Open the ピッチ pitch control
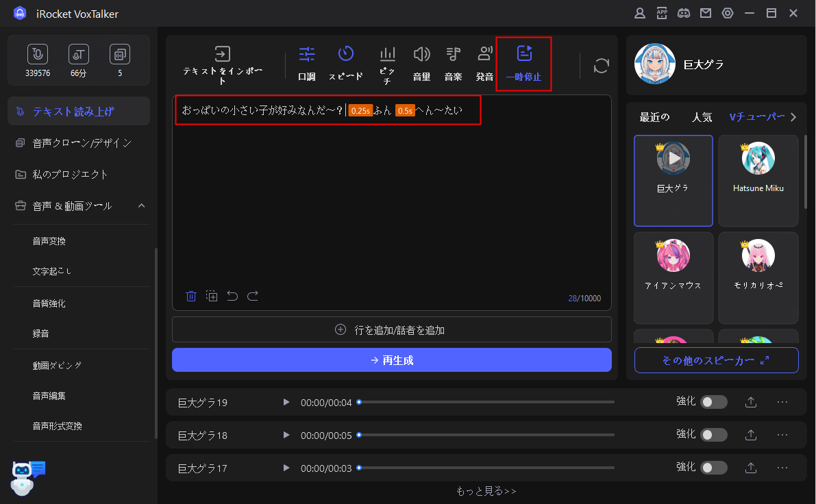The image size is (816, 504). click(387, 66)
